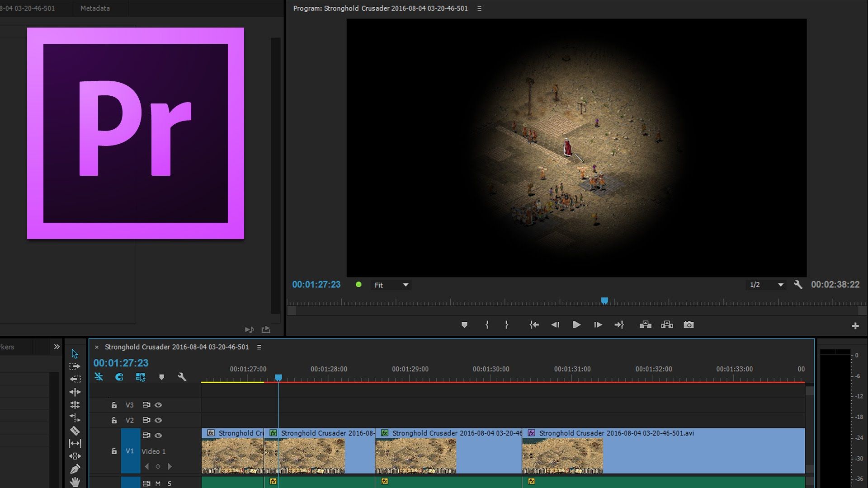Click Go to In point button
Viewport: 868px width, 488px height.
point(534,325)
